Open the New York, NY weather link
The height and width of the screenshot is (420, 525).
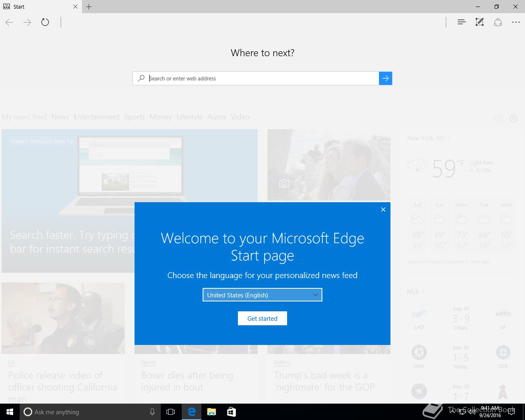click(428, 138)
